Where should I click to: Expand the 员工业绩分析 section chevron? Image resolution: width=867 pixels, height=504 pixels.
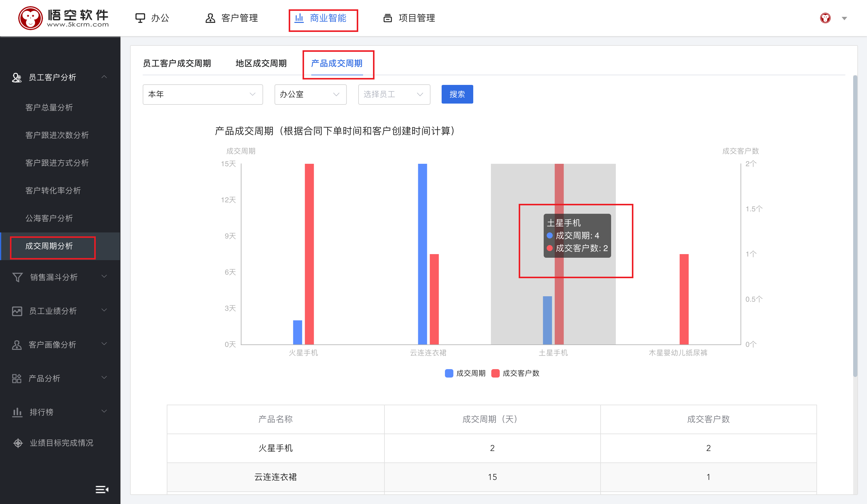[104, 310]
